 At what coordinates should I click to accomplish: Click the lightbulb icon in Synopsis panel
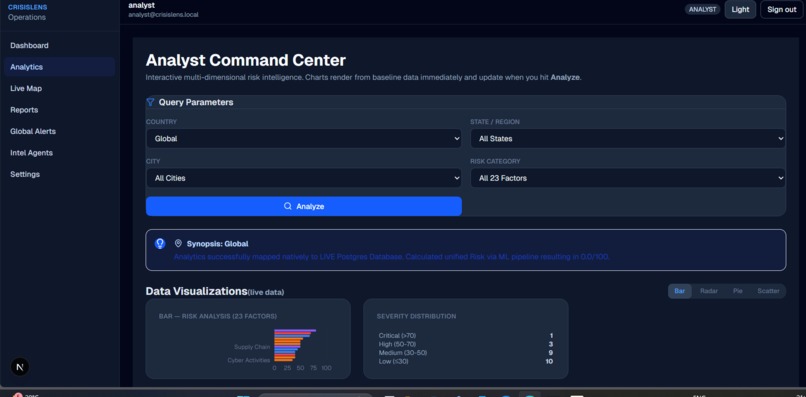click(160, 243)
